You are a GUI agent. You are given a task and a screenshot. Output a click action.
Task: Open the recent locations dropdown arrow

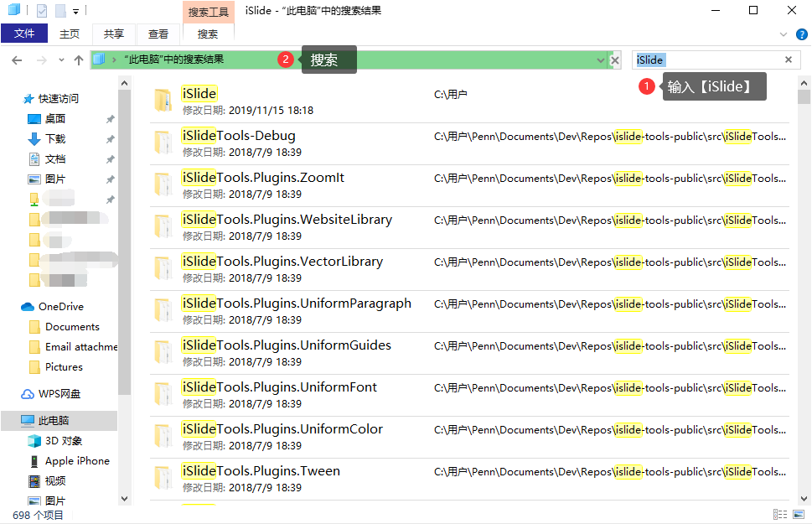[61, 60]
